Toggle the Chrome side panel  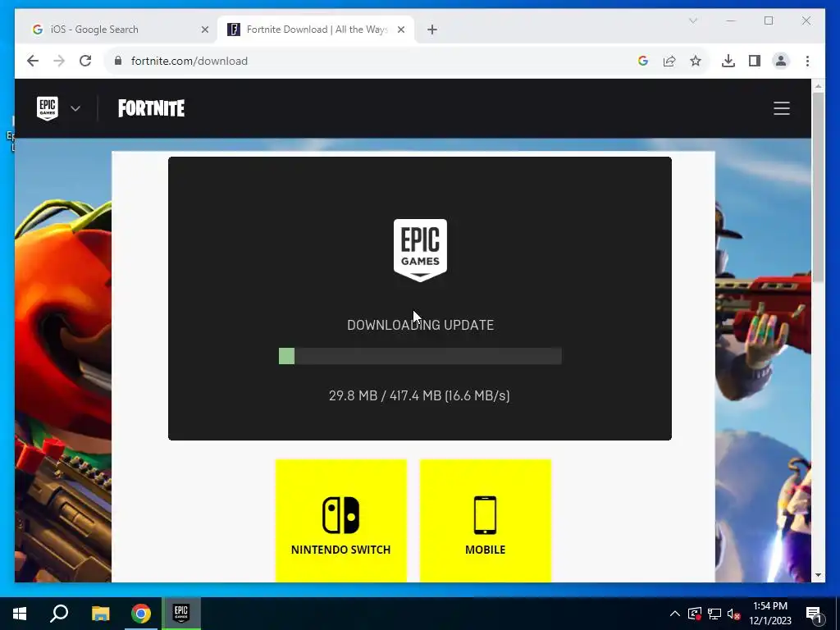tap(755, 61)
